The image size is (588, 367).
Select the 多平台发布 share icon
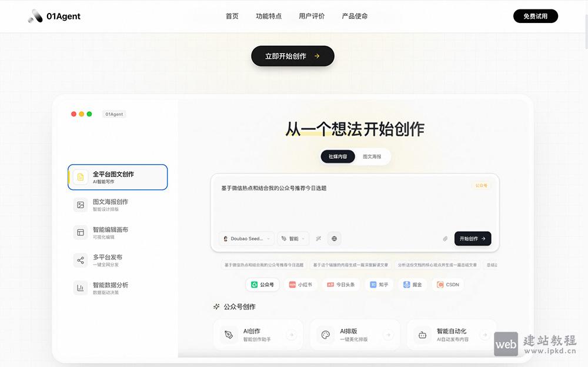click(80, 260)
